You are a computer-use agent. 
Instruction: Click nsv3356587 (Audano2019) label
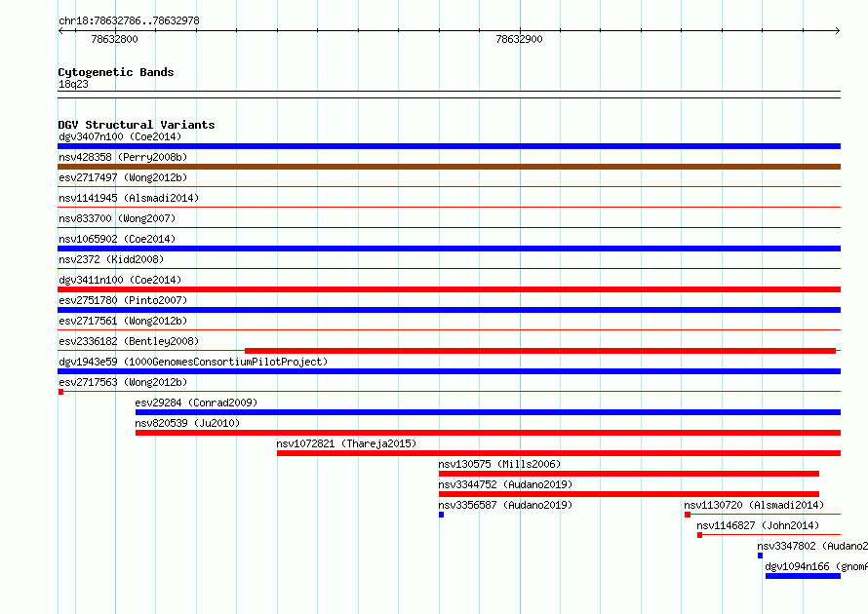pyautogui.click(x=505, y=505)
